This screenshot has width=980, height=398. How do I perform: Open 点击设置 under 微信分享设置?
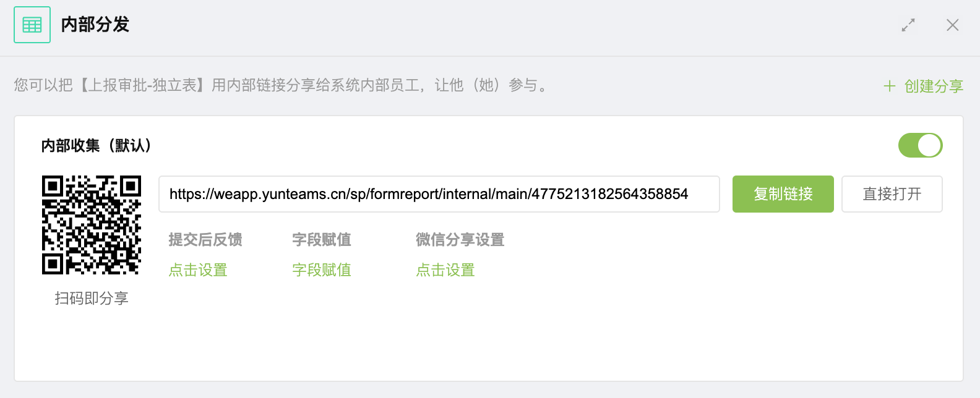[x=445, y=270]
